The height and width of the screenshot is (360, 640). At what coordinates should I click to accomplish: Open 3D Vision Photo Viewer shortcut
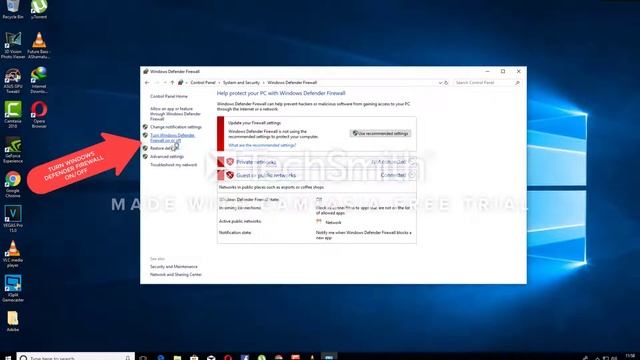[x=13, y=45]
